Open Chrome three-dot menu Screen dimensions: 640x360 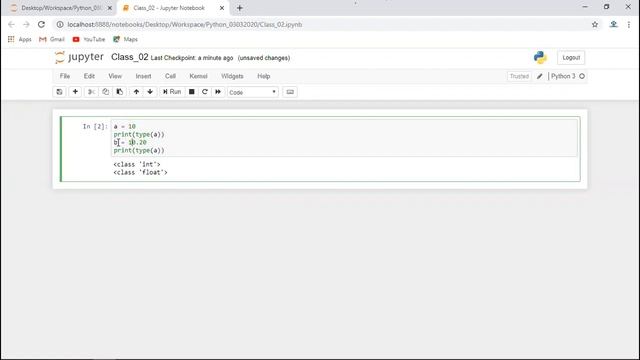(629, 24)
